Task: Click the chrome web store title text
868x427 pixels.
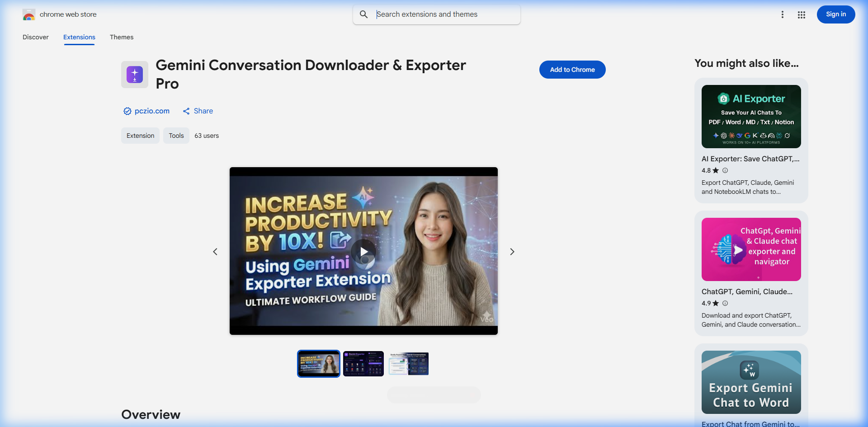Action: (x=68, y=14)
